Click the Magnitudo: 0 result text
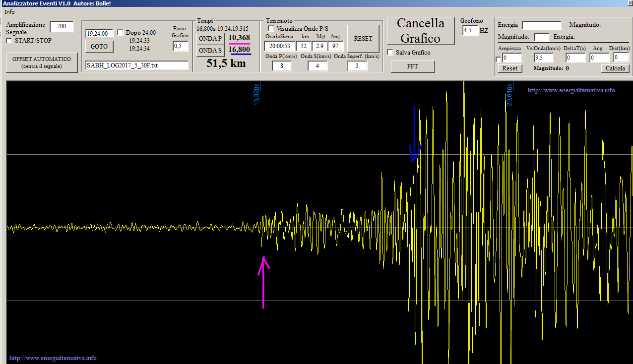633x364 pixels. [x=551, y=68]
